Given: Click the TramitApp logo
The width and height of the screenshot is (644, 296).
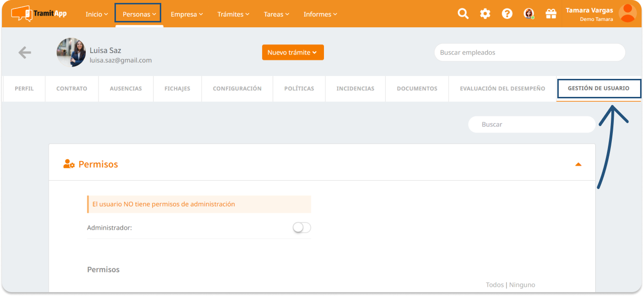Looking at the screenshot, I should point(38,14).
